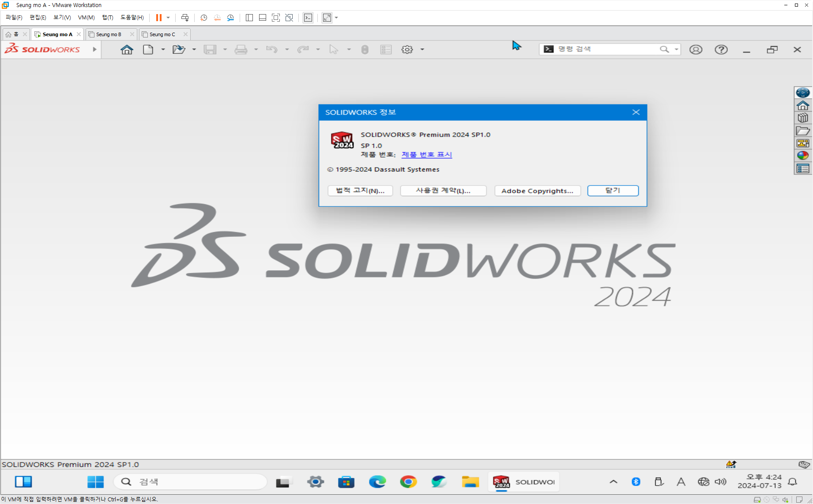Image resolution: width=813 pixels, height=504 pixels.
Task: Open Custom Properties task pane tab
Action: pyautogui.click(x=803, y=168)
